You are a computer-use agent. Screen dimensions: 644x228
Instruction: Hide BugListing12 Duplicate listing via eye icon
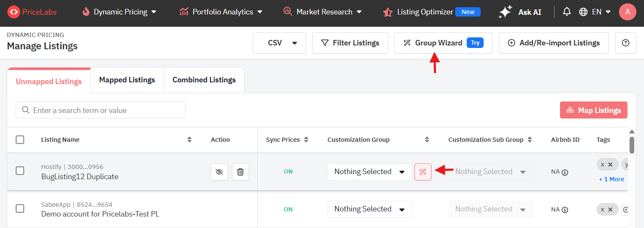tap(219, 172)
